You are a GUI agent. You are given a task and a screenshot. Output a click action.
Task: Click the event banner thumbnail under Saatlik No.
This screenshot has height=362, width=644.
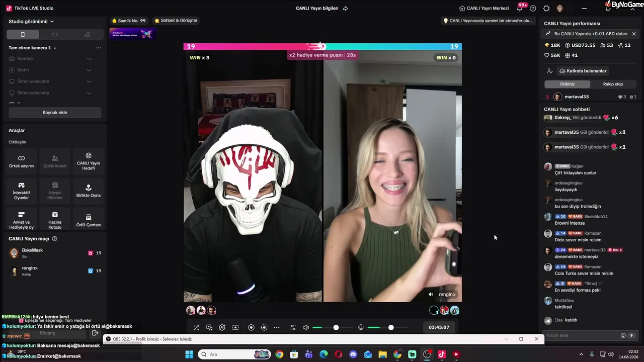(132, 34)
